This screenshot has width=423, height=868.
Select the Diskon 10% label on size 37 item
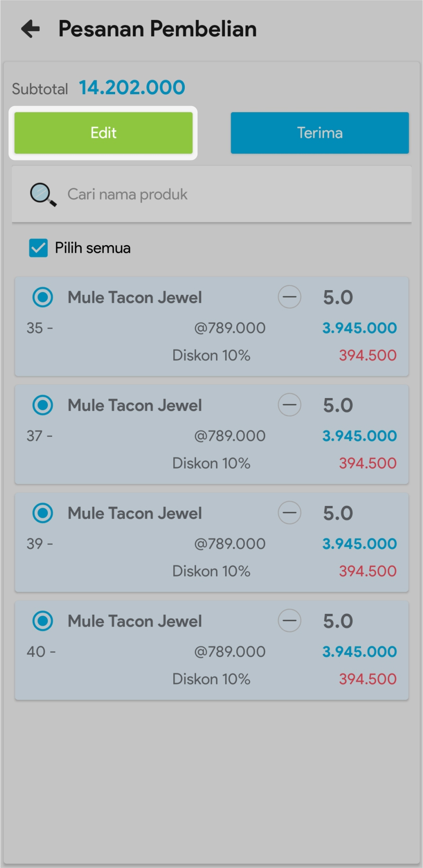point(211,463)
